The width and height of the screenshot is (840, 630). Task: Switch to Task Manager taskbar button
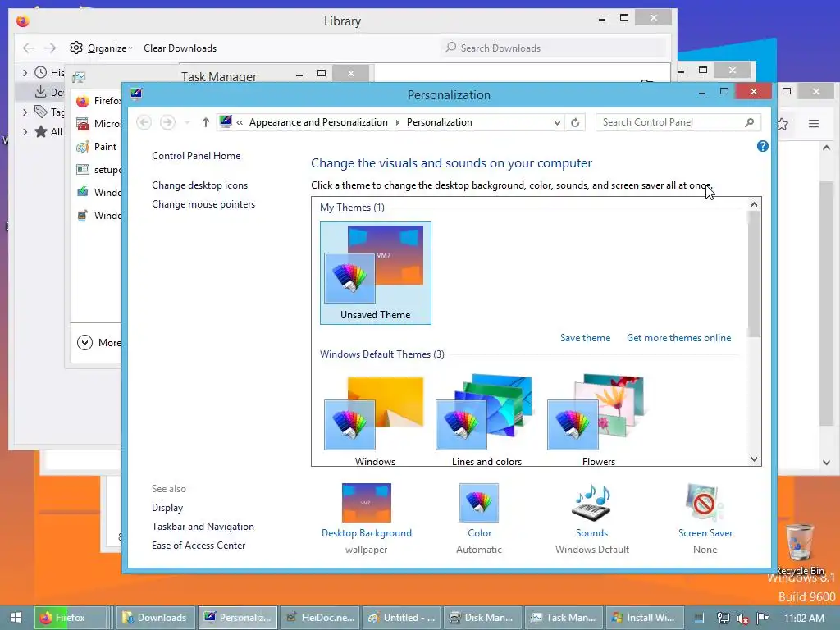coord(564,618)
